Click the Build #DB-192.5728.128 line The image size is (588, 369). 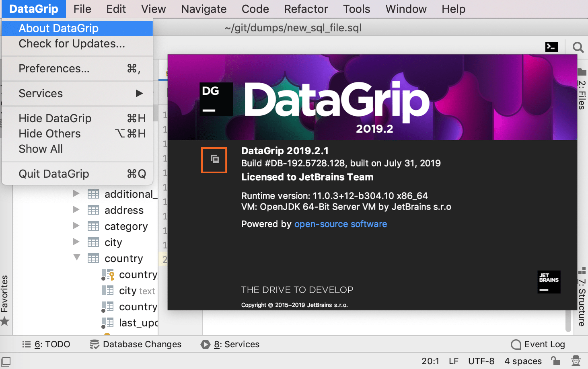click(341, 163)
